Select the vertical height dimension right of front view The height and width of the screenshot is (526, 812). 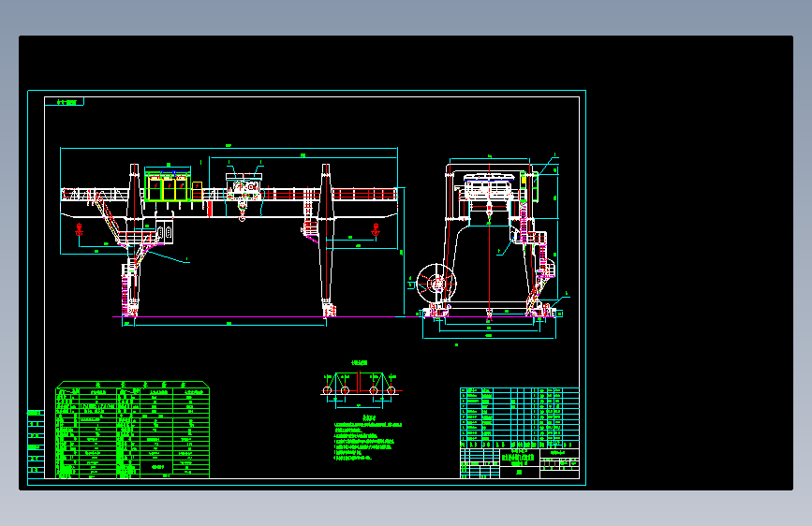point(404,252)
